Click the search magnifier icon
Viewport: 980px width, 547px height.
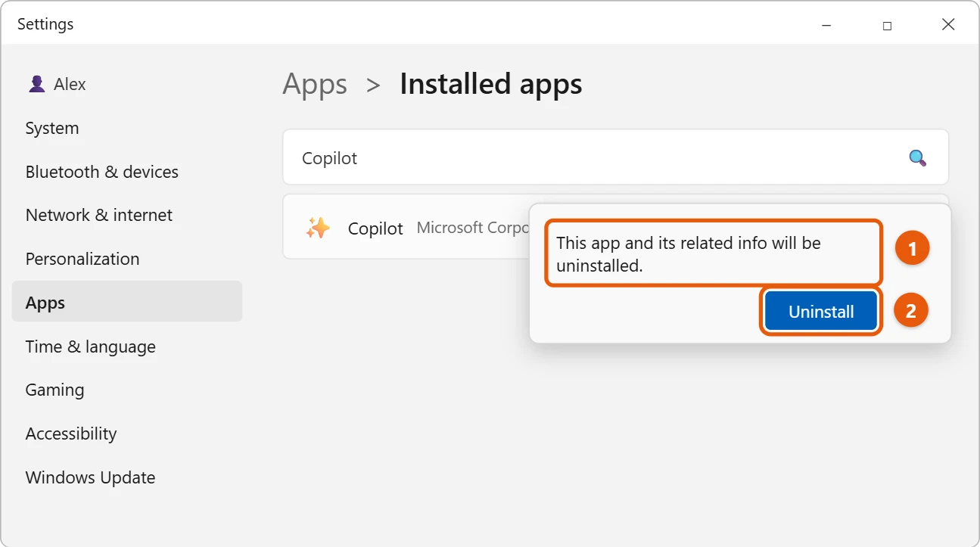point(917,157)
